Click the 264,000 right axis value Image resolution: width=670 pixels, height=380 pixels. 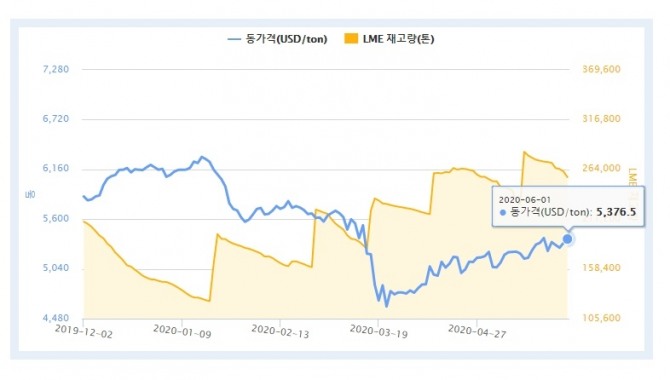pos(602,168)
